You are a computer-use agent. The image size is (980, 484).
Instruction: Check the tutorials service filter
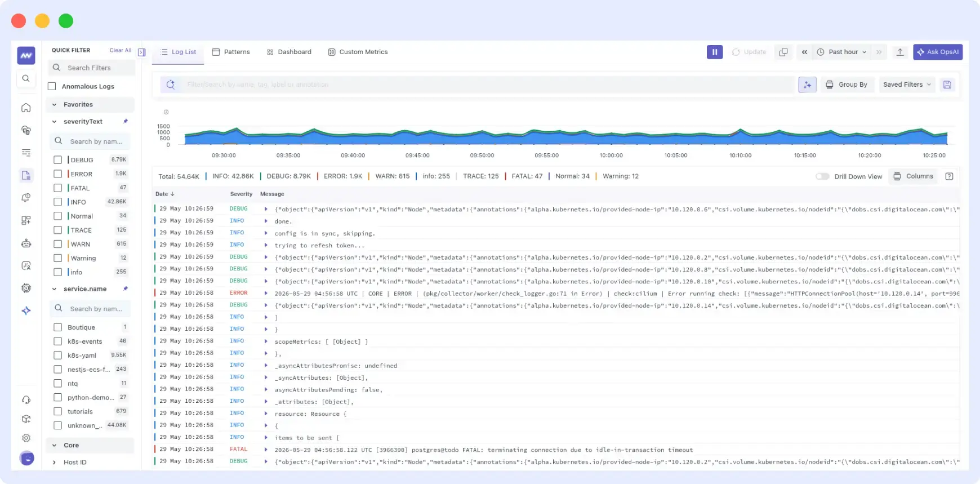[57, 411]
